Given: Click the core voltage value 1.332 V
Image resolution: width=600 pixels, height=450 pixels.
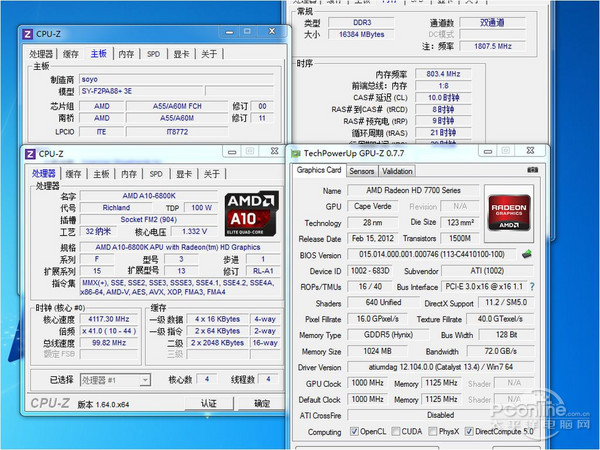Looking at the screenshot, I should point(194,232).
